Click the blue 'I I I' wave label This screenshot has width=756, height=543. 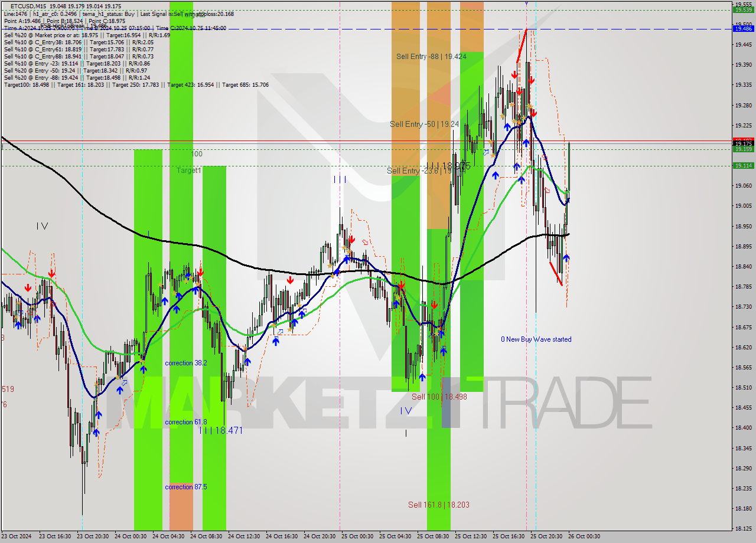click(340, 179)
